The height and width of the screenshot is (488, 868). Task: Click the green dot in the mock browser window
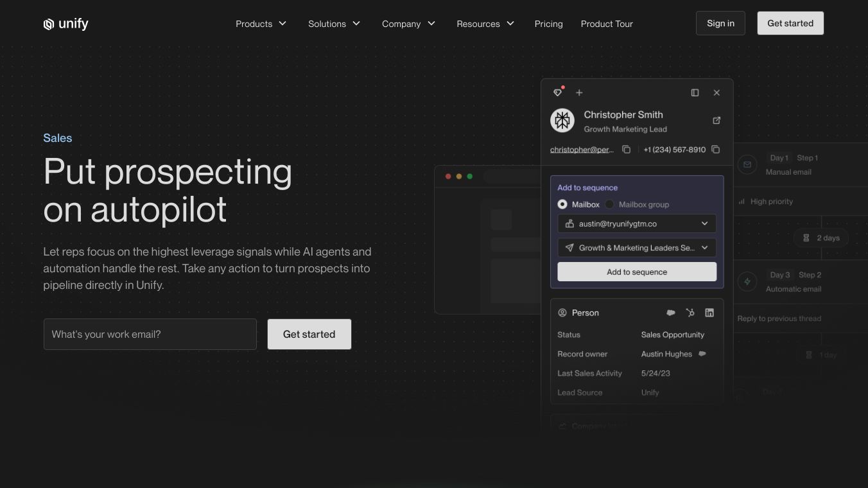click(470, 177)
